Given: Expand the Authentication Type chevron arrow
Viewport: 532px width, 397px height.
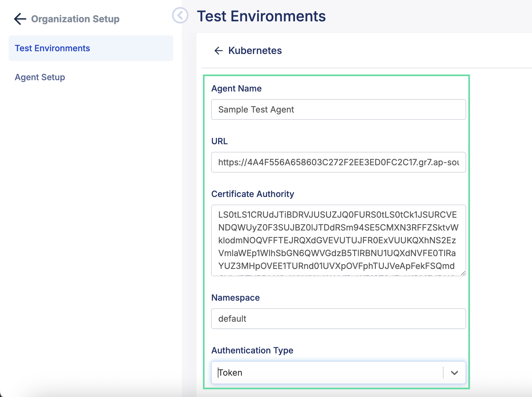Looking at the screenshot, I should click(x=454, y=373).
